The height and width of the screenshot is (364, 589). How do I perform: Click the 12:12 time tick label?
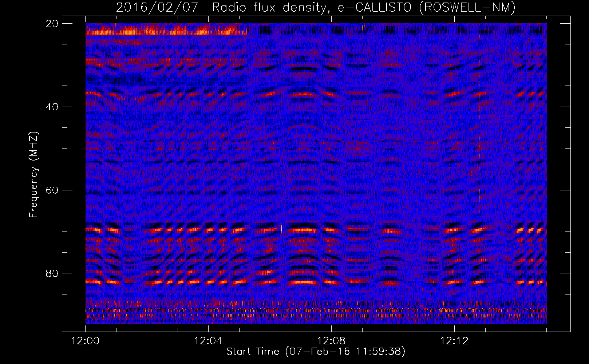click(454, 341)
